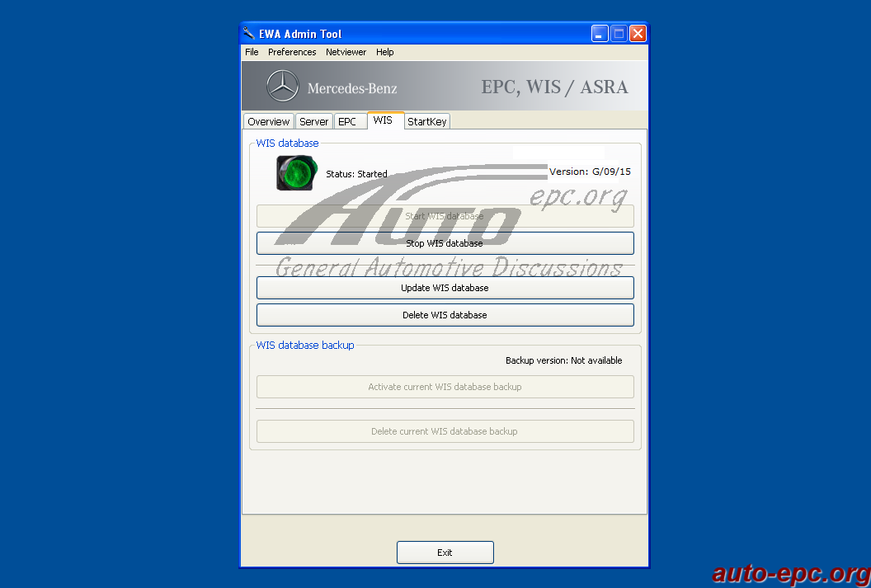Click the green traffic light status icon

(x=297, y=172)
